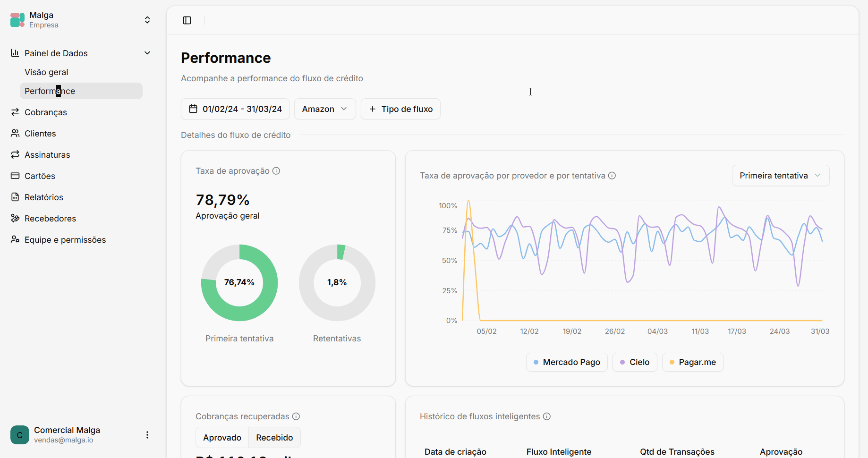Click info icon beside Histórico de fluxos inteligentes

pyautogui.click(x=547, y=416)
